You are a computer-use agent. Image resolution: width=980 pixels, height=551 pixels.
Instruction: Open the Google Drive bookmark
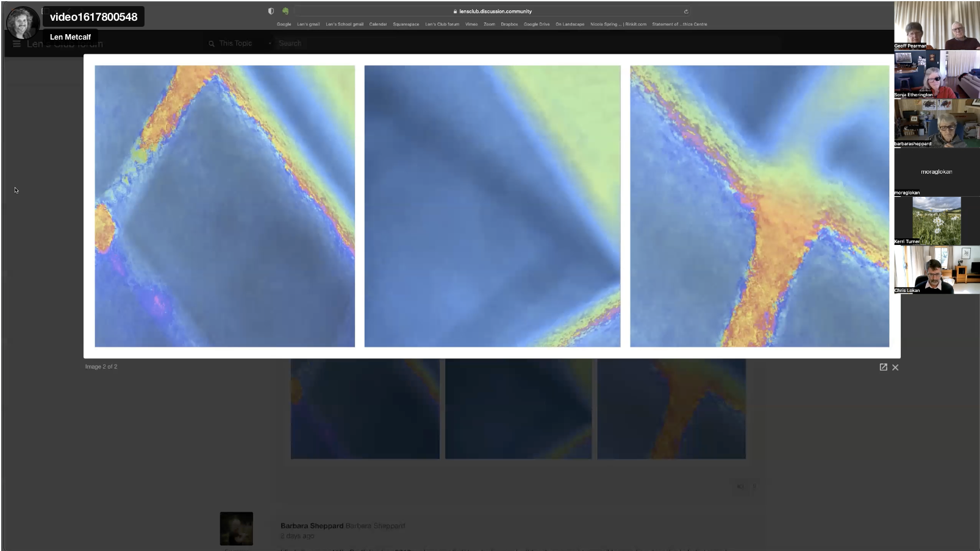coord(537,24)
